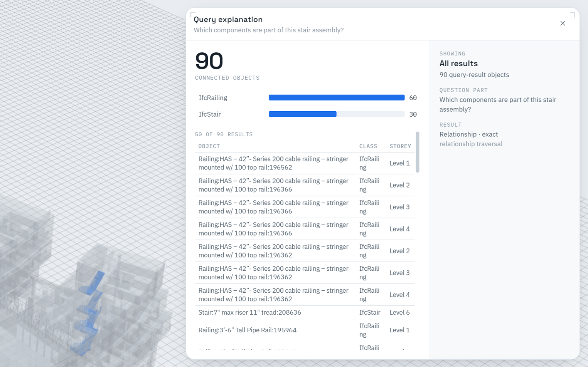Image resolution: width=588 pixels, height=367 pixels.
Task: Click the results list vertical scrollbar
Action: pyautogui.click(x=418, y=152)
